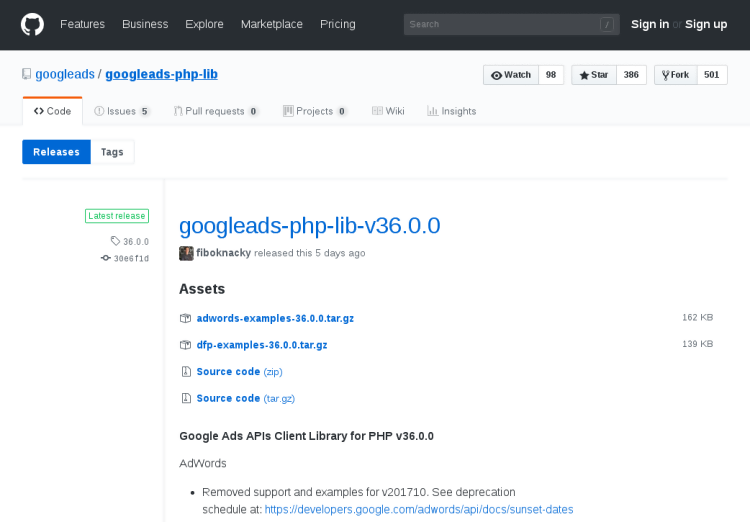Open the Wiki tab
Screen dimensions: 750x522
click(388, 111)
